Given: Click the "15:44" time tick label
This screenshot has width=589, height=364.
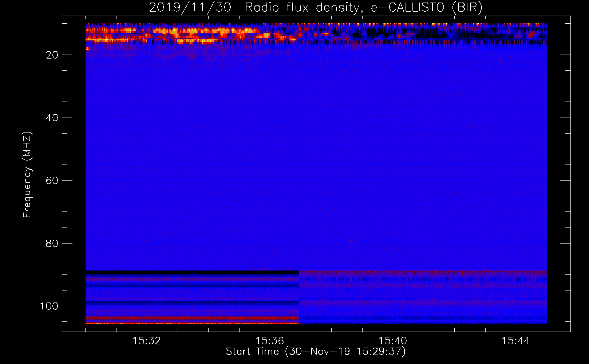Looking at the screenshot, I should 516,341.
